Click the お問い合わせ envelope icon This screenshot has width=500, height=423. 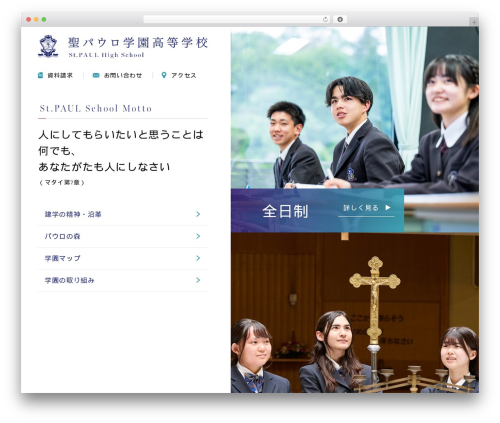tap(96, 75)
